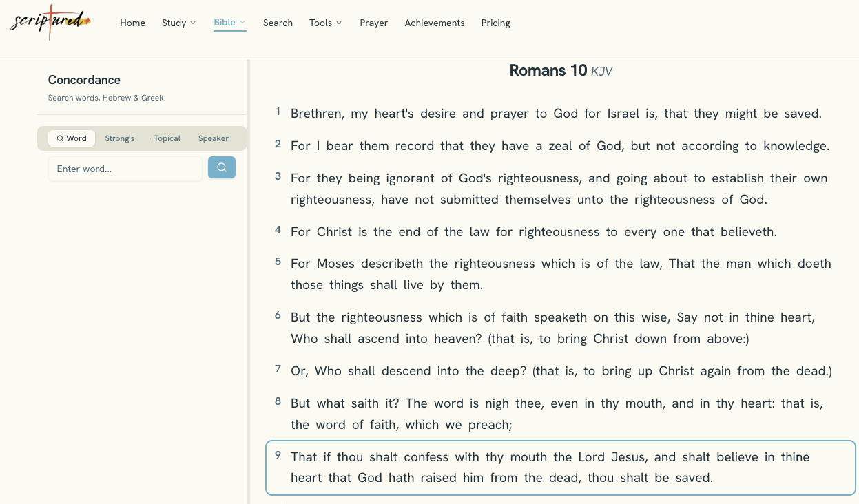Select the Topical tab
The image size is (859, 504).
click(x=167, y=138)
